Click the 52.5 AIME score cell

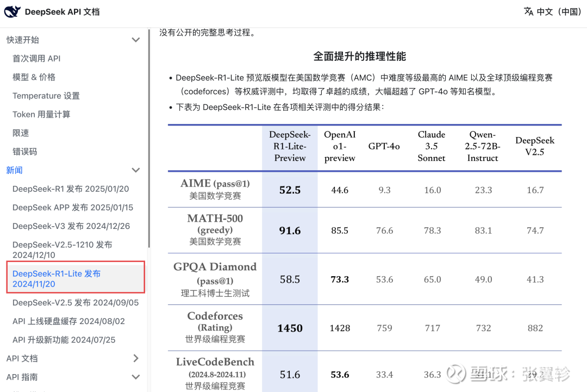pyautogui.click(x=290, y=190)
